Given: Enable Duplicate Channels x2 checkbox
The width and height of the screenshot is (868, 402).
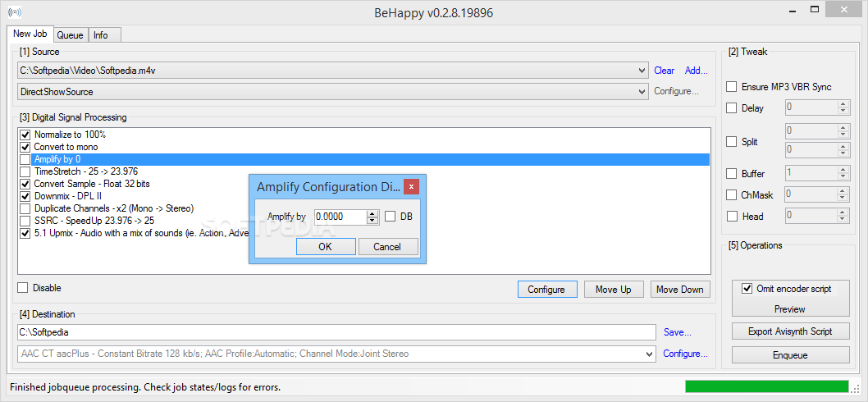Looking at the screenshot, I should [25, 208].
